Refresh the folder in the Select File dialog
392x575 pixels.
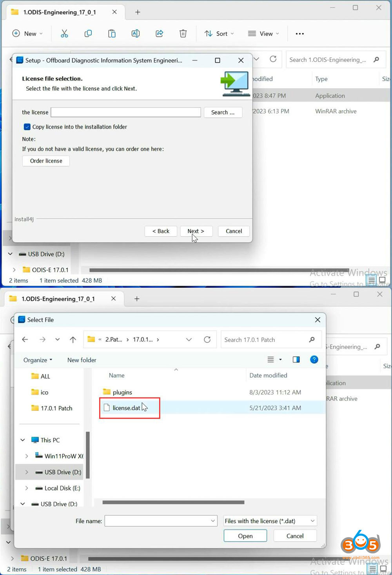pos(207,339)
